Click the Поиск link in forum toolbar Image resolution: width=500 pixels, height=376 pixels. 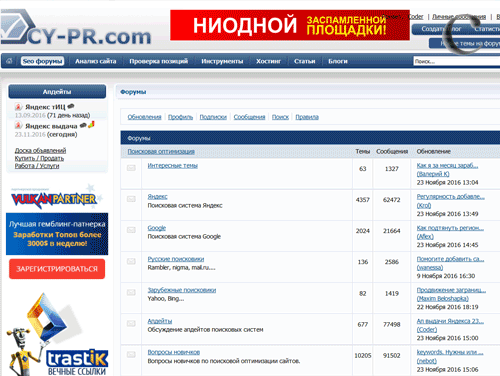click(280, 117)
